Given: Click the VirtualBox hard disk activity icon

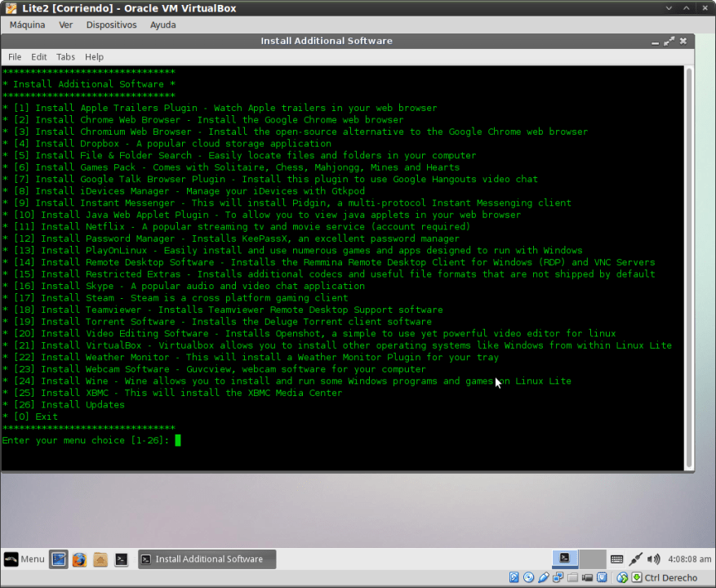Looking at the screenshot, I should coord(514,577).
